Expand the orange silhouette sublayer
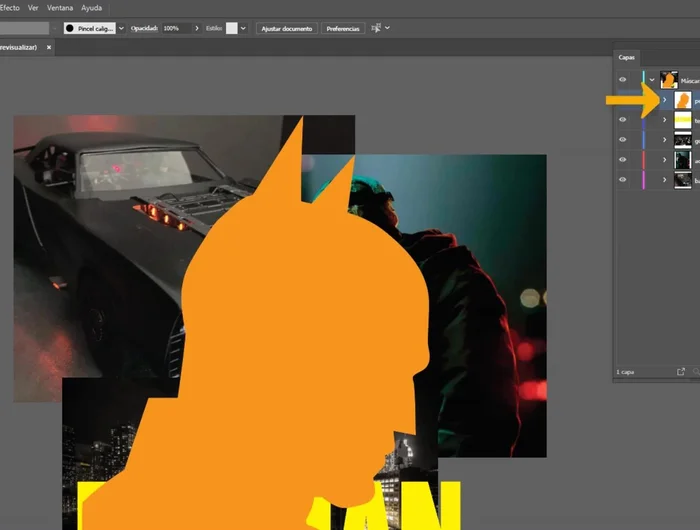This screenshot has height=530, width=700. pos(665,101)
